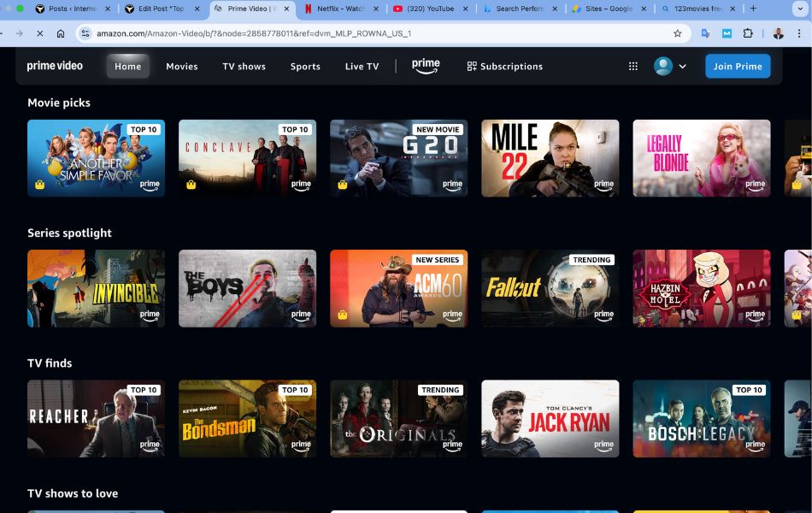This screenshot has height=513, width=812.
Task: Open Subscriptions page
Action: tap(505, 67)
